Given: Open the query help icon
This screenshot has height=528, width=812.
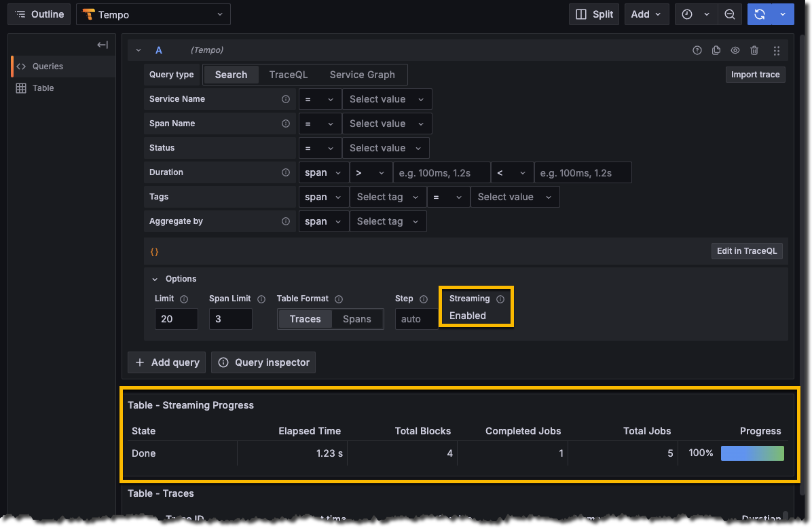Looking at the screenshot, I should coord(697,50).
